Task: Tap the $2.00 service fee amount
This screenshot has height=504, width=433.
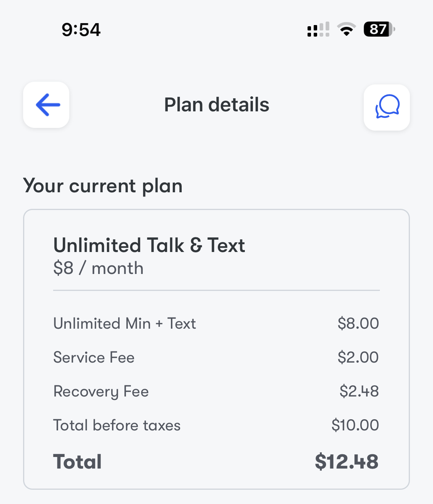Action: (358, 358)
